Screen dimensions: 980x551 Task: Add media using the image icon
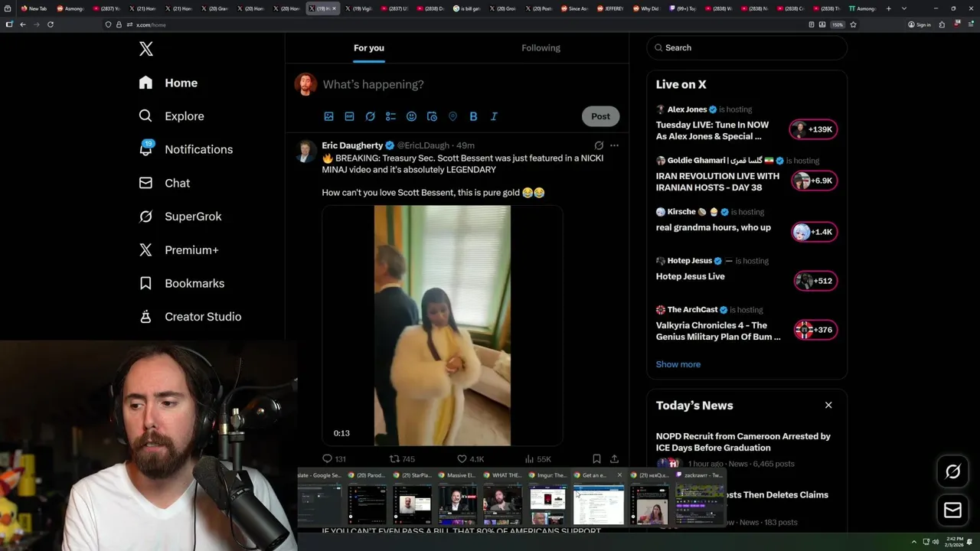point(328,116)
